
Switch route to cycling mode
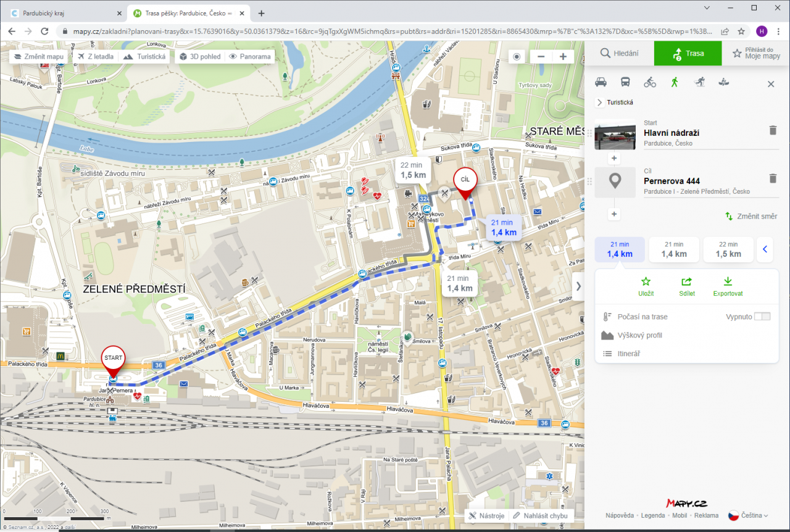tap(650, 83)
